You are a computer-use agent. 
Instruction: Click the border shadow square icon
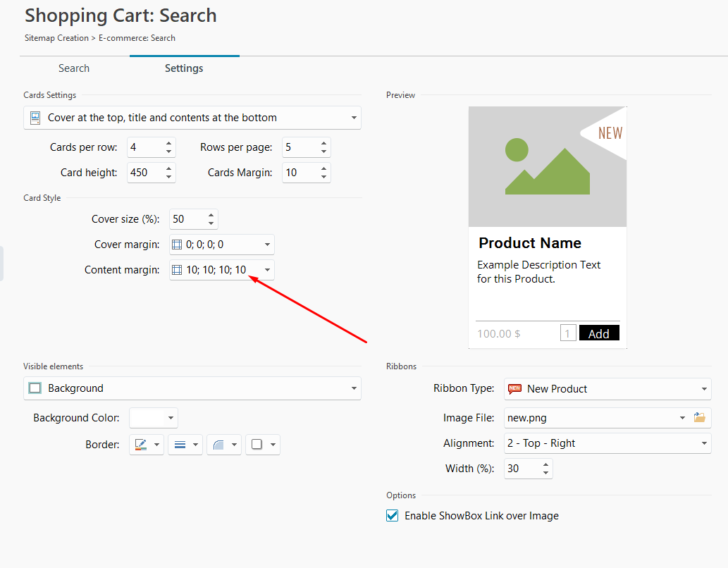pos(257,445)
